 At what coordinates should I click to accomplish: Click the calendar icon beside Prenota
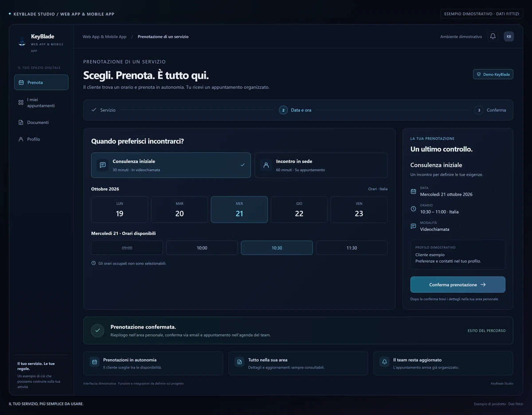(21, 83)
